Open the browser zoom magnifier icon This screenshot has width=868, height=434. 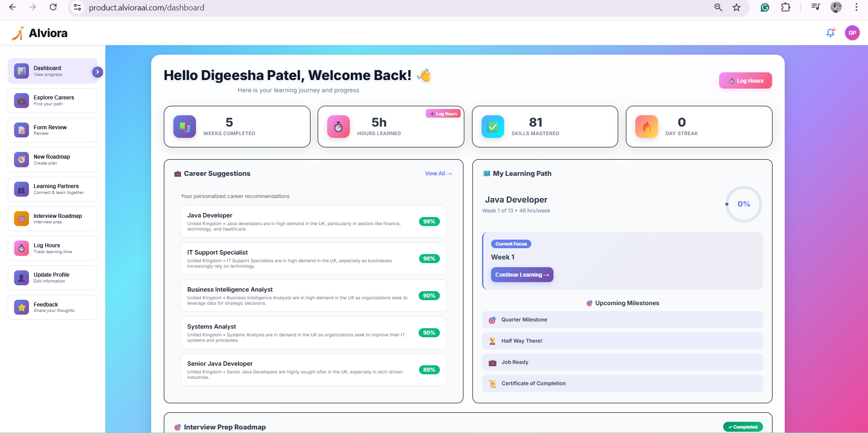718,7
